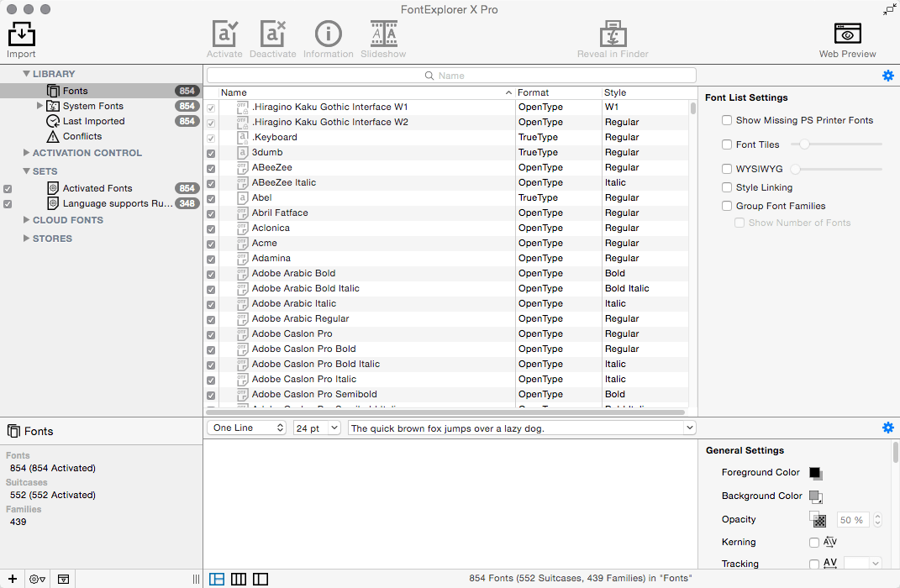The image size is (900, 588).
Task: Click the archive box icon in bottom bar
Action: coord(64,579)
